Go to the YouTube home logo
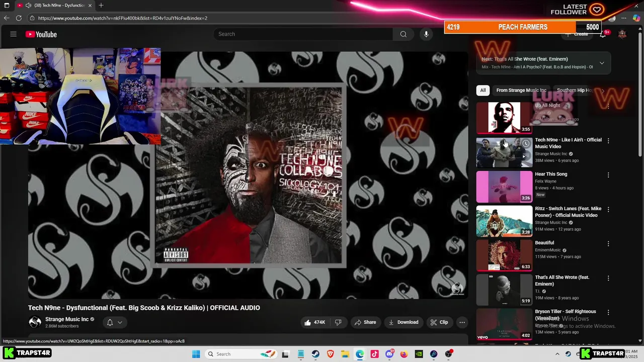This screenshot has height=362, width=644. pos(41,34)
